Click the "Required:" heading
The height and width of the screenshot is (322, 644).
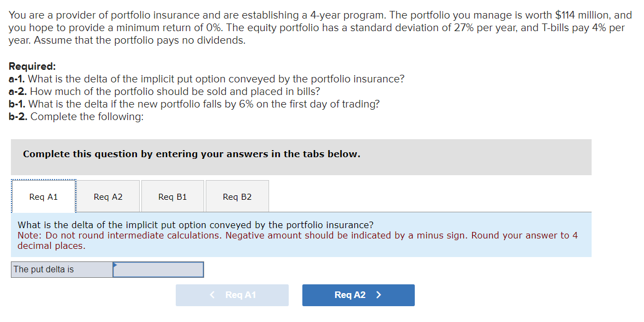click(x=32, y=67)
